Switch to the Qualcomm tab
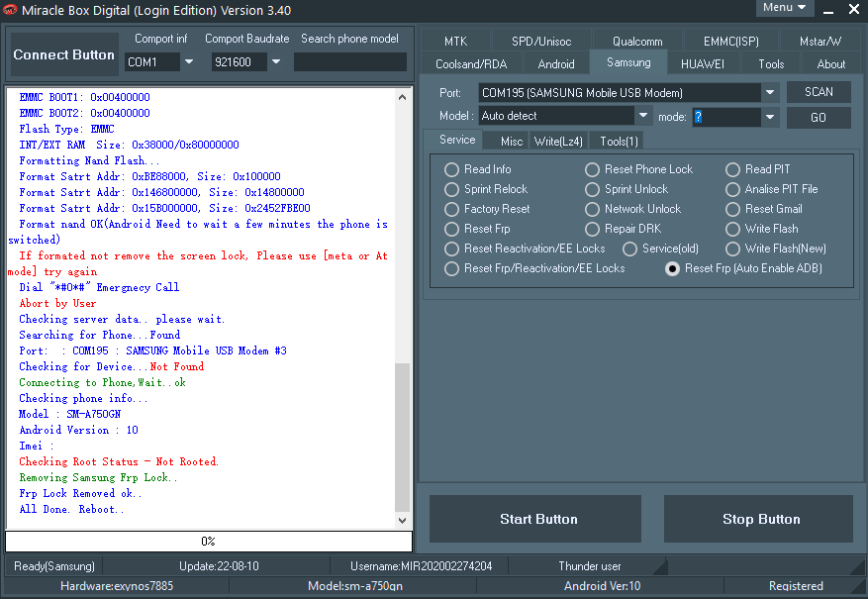Viewport: 868px width, 599px height. tap(637, 41)
